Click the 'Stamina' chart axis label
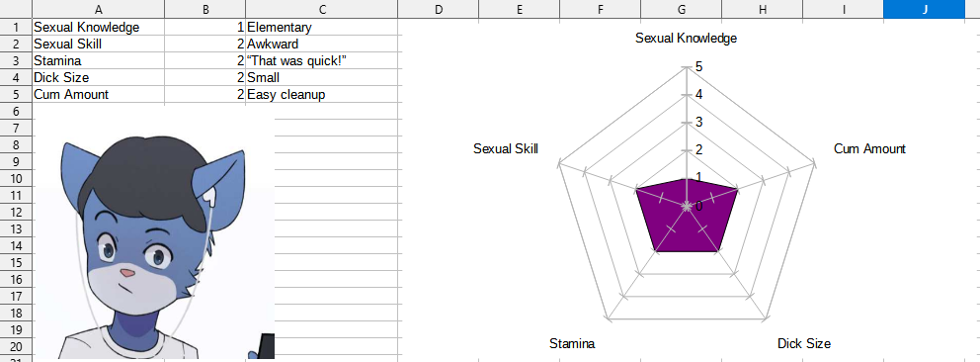This screenshot has width=980, height=362. (x=572, y=343)
